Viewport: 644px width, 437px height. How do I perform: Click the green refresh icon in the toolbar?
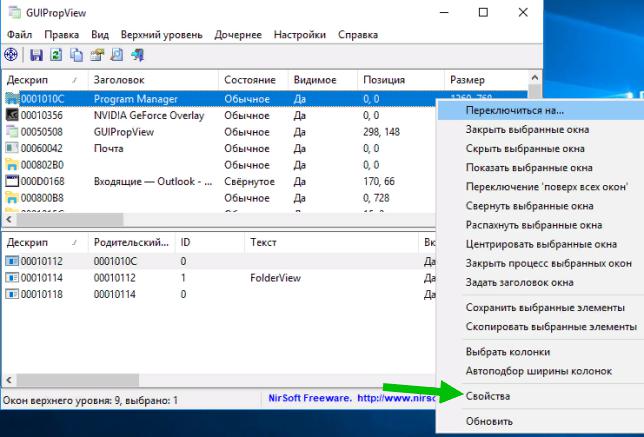tap(56, 55)
